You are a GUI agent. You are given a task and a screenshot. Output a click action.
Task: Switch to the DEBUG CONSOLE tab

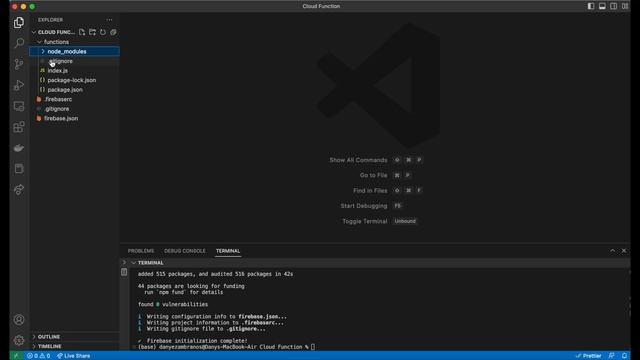tap(184, 251)
